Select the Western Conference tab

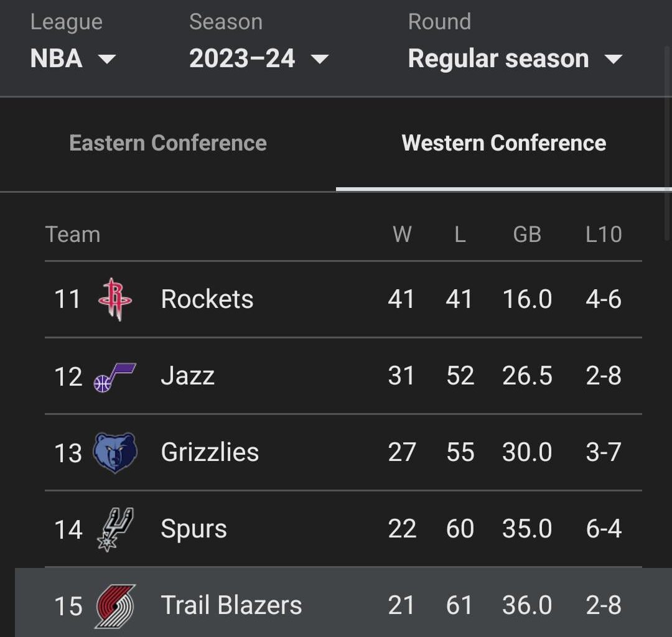pos(504,143)
